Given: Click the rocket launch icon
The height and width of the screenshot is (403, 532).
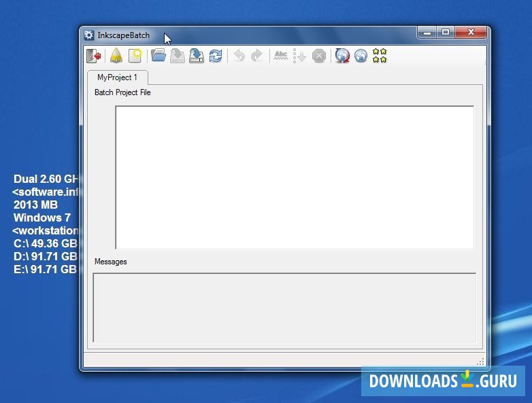Looking at the screenshot, I should [x=116, y=56].
